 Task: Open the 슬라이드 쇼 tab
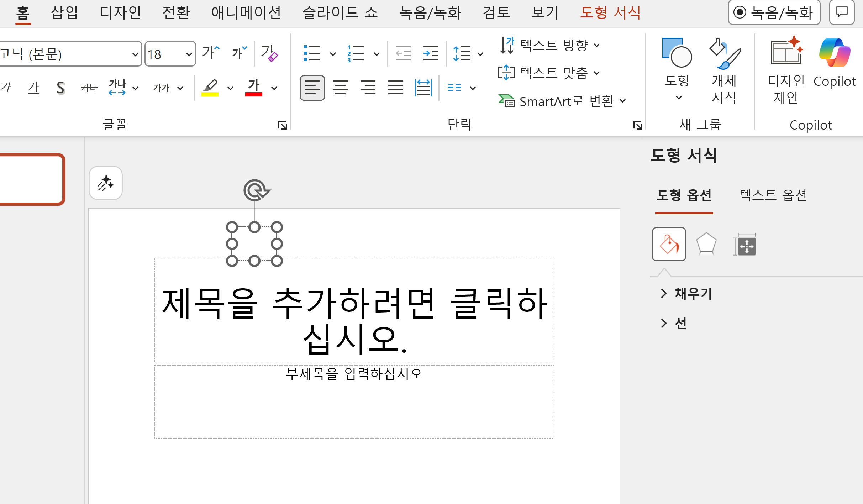tap(340, 13)
